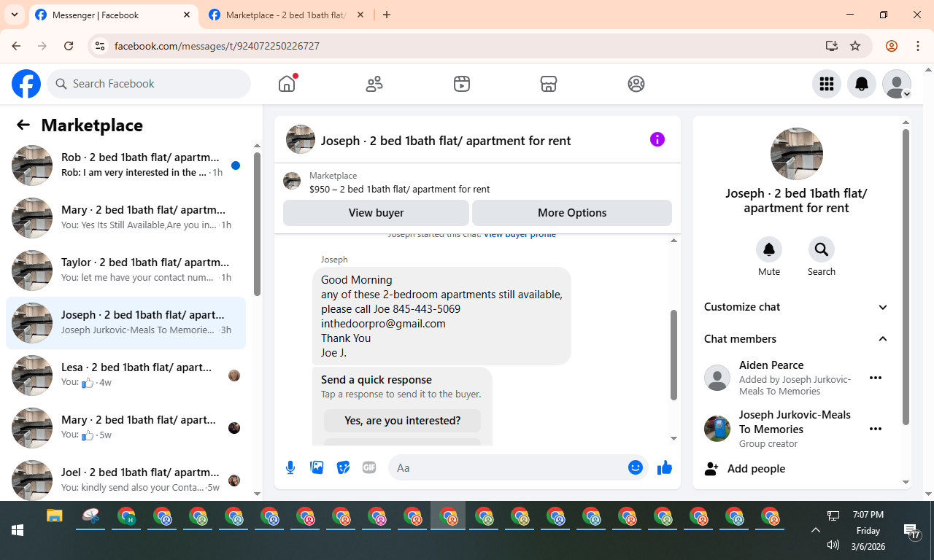Click the conversation list scrollbar

257,223
